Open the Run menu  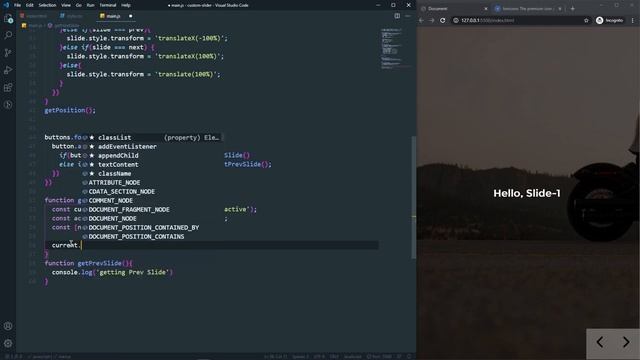pyautogui.click(x=91, y=5)
